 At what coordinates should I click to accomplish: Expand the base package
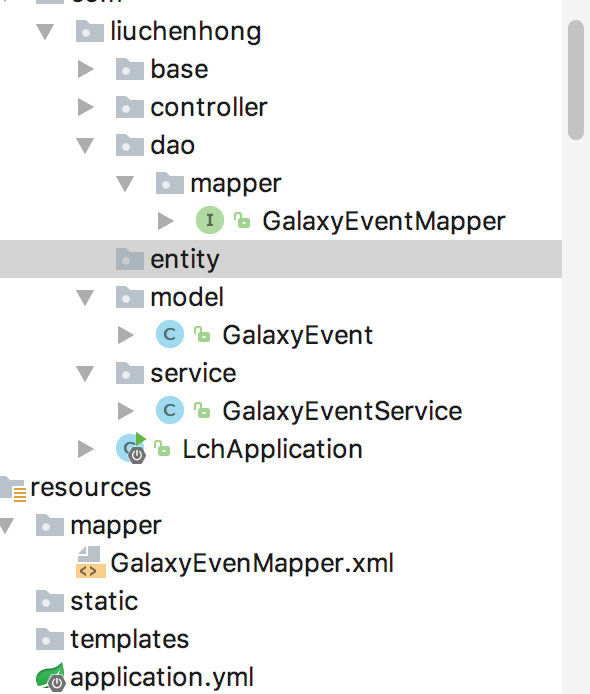[85, 69]
